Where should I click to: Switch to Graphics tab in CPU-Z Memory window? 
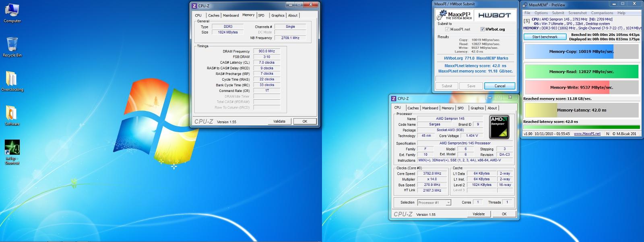(278, 15)
